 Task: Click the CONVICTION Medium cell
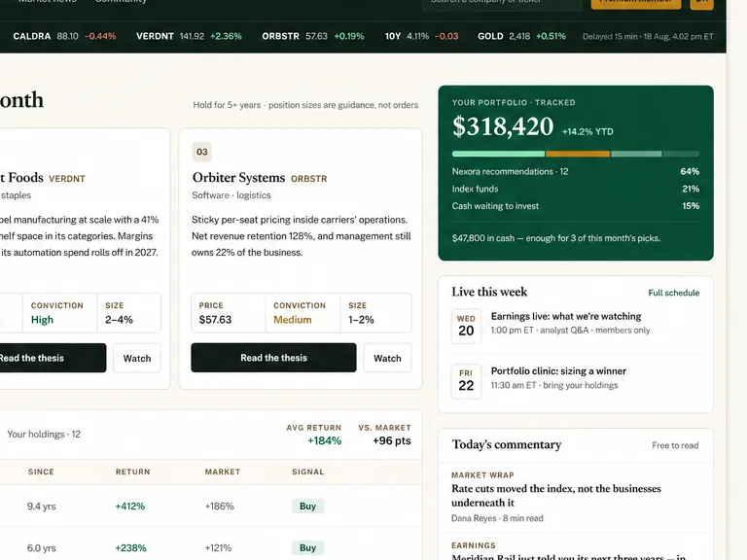(302, 313)
